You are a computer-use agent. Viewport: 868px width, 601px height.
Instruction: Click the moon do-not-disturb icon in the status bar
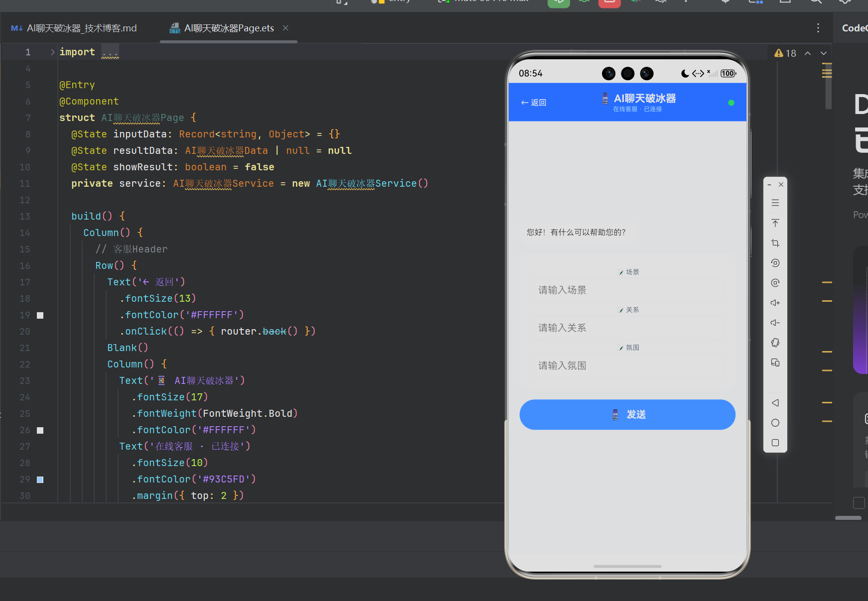coord(685,74)
